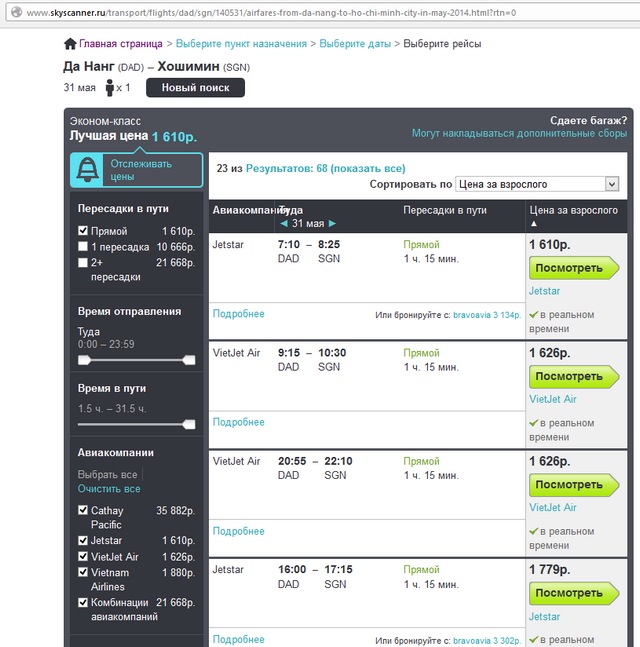Click Посмотреть for VietJet 20:55 flight

(574, 485)
